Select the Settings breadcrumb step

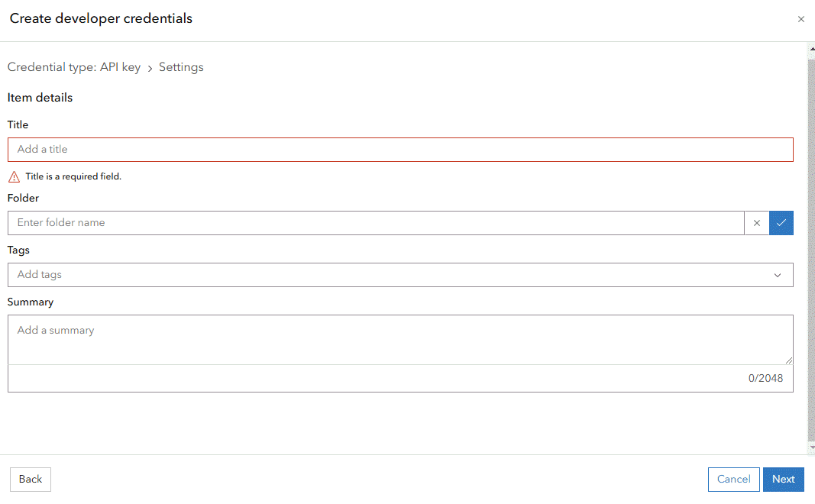(x=181, y=67)
